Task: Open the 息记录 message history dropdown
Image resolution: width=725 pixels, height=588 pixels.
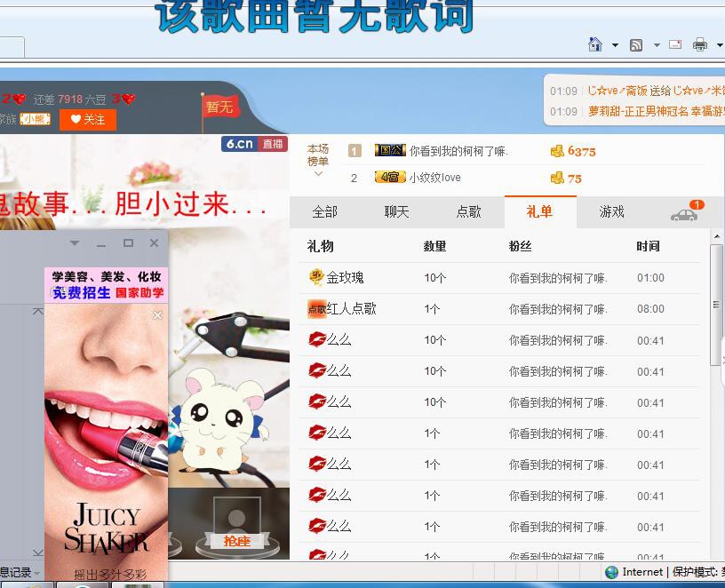Action: pos(36,574)
